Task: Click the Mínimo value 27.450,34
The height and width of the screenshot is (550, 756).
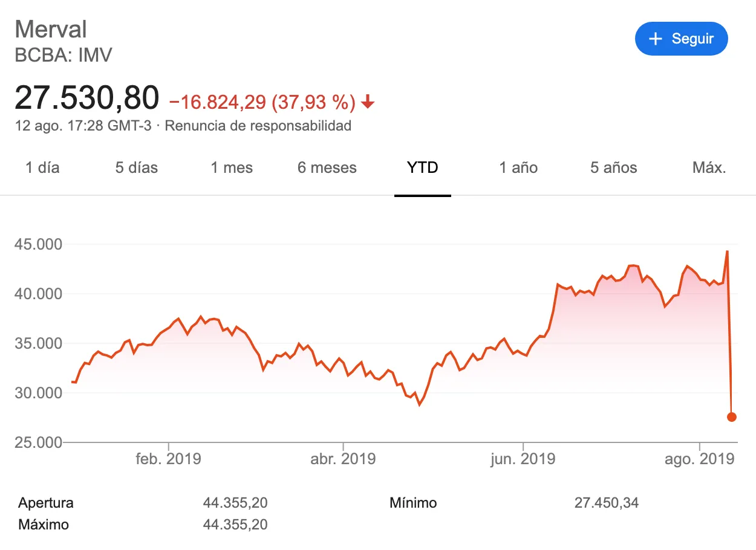Action: 606,503
